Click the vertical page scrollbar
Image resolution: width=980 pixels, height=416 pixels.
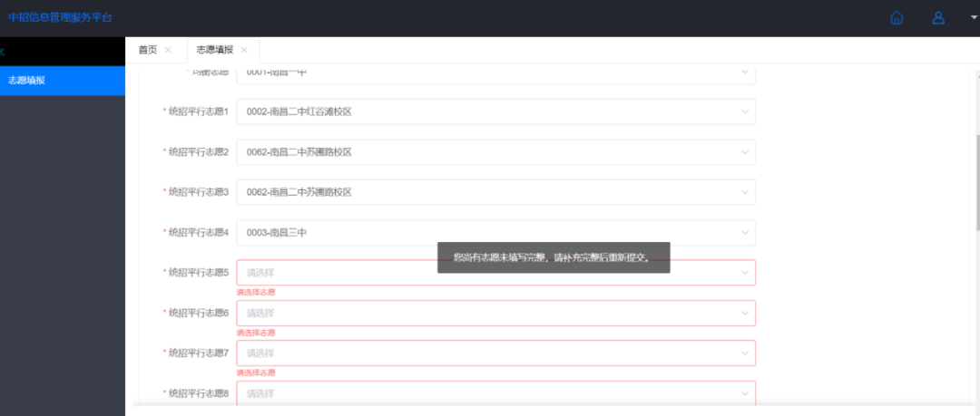(x=975, y=181)
